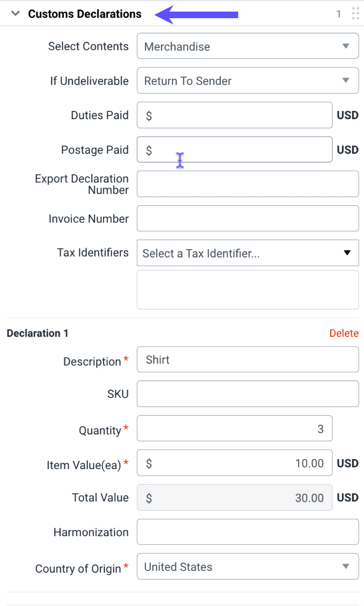Click the Invoice Number field
The image size is (364, 606).
247,218
